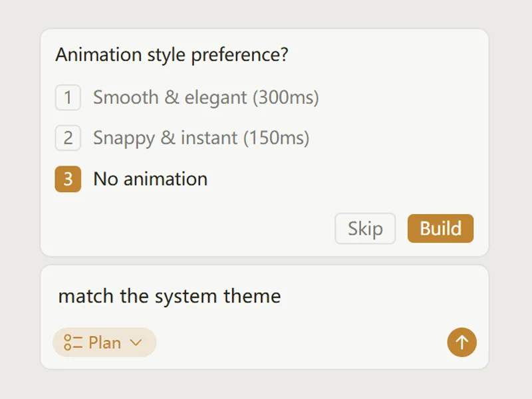The height and width of the screenshot is (399, 532).
Task: Choose the Snappy & instant (150ms) option
Action: [201, 138]
